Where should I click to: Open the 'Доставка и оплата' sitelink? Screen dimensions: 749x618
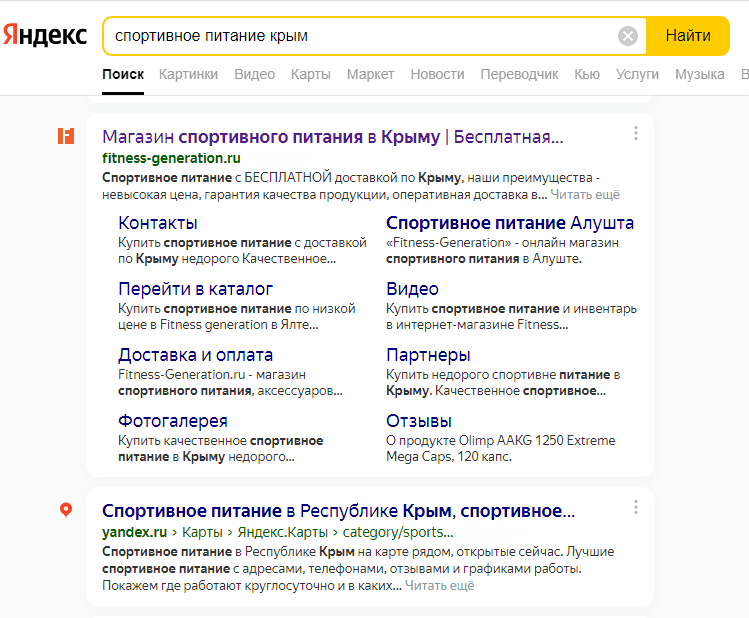coord(195,355)
